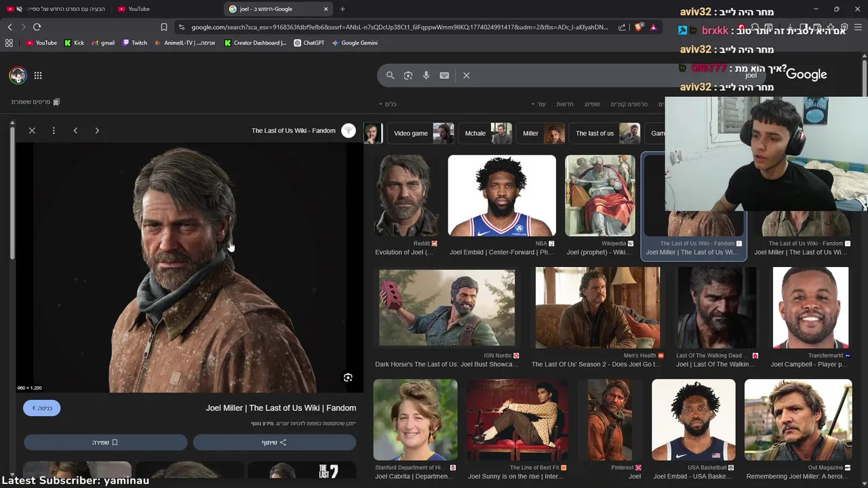Open the gmail bookmark
Viewport: 868px width, 488px height.
pos(103,43)
